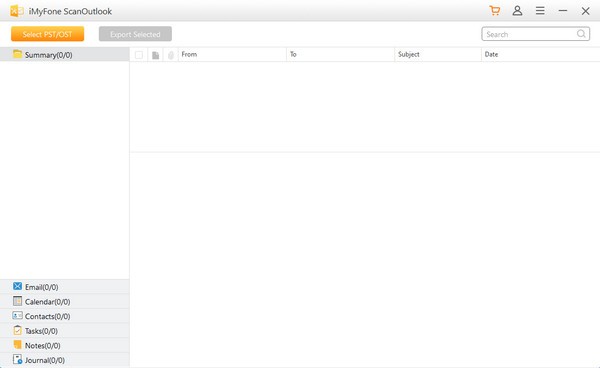Switch to the Contacts(0/0) category
This screenshot has height=368, width=600.
(65, 316)
